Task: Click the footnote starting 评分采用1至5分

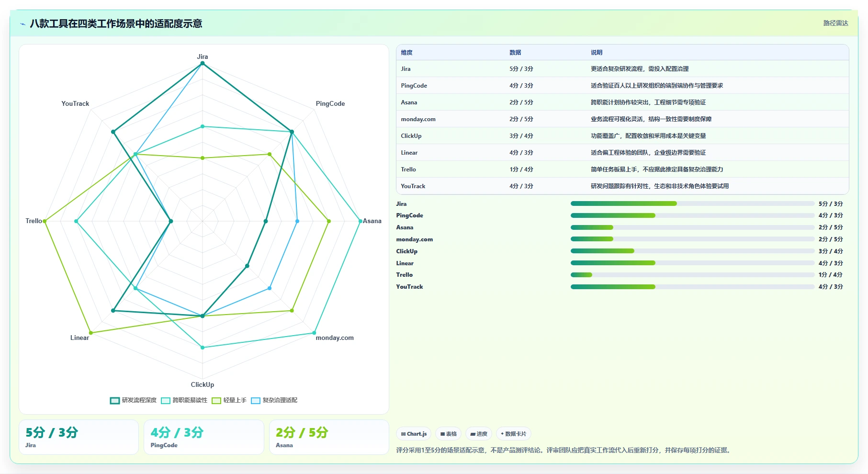Action: click(x=564, y=450)
